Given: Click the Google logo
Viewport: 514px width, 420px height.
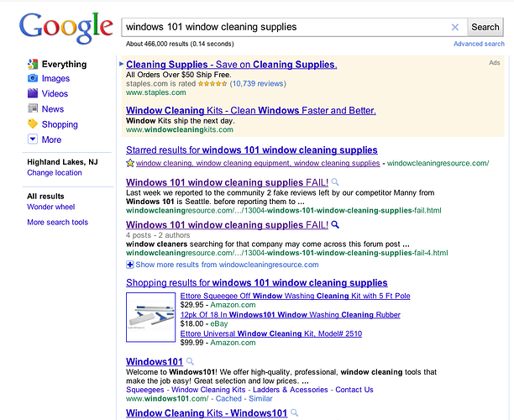Looking at the screenshot, I should [x=66, y=29].
